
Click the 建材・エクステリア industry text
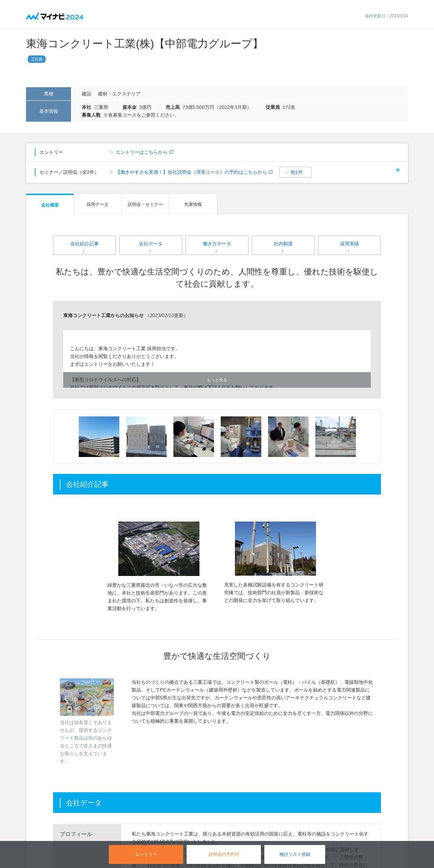click(x=119, y=94)
